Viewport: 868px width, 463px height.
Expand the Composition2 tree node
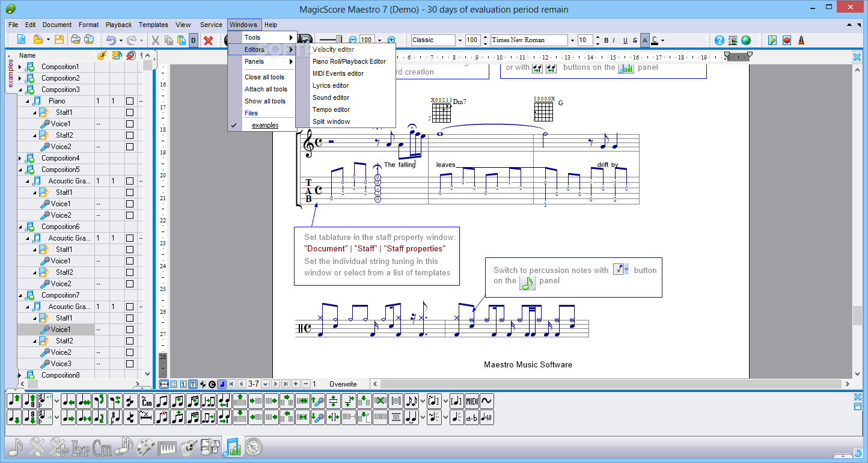pyautogui.click(x=20, y=78)
